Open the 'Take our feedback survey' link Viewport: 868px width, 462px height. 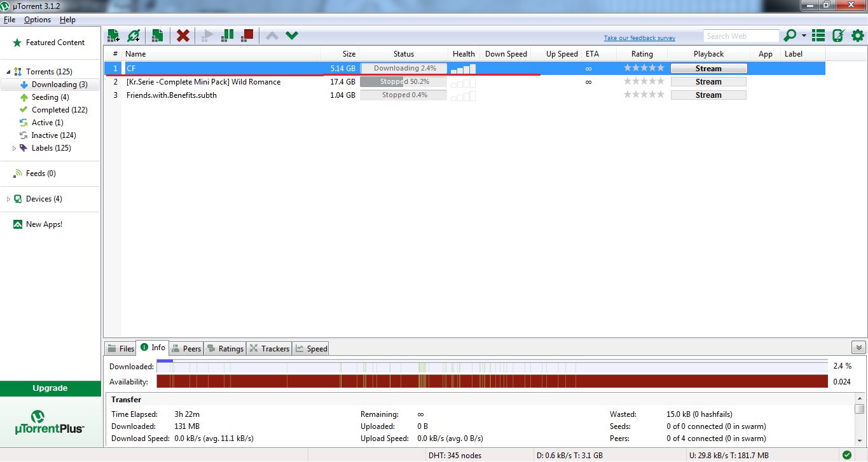640,38
